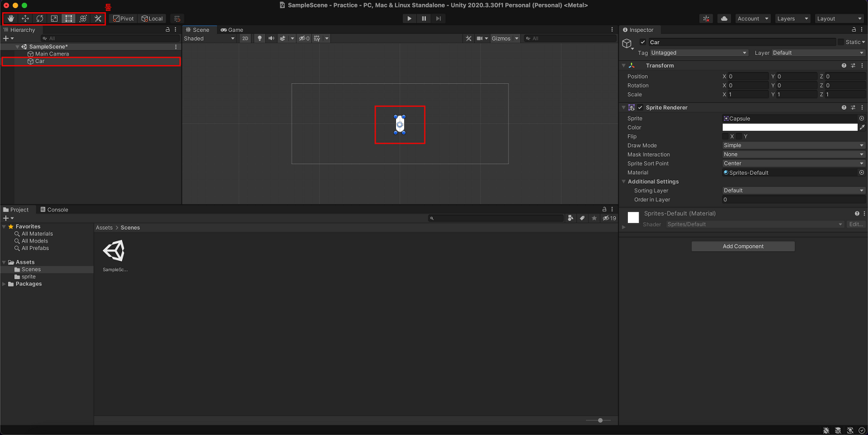Open the Sprite Sort Point dropdown
868x435 pixels.
[794, 163]
